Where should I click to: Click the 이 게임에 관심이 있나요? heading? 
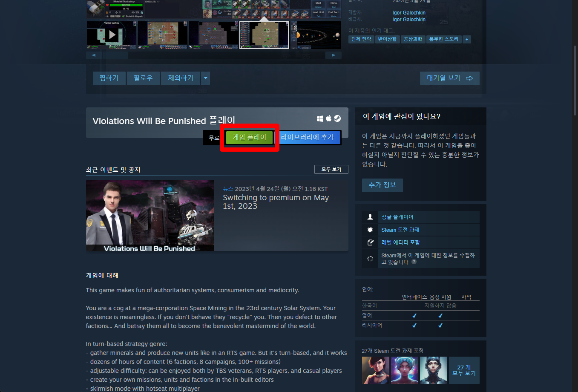(402, 116)
